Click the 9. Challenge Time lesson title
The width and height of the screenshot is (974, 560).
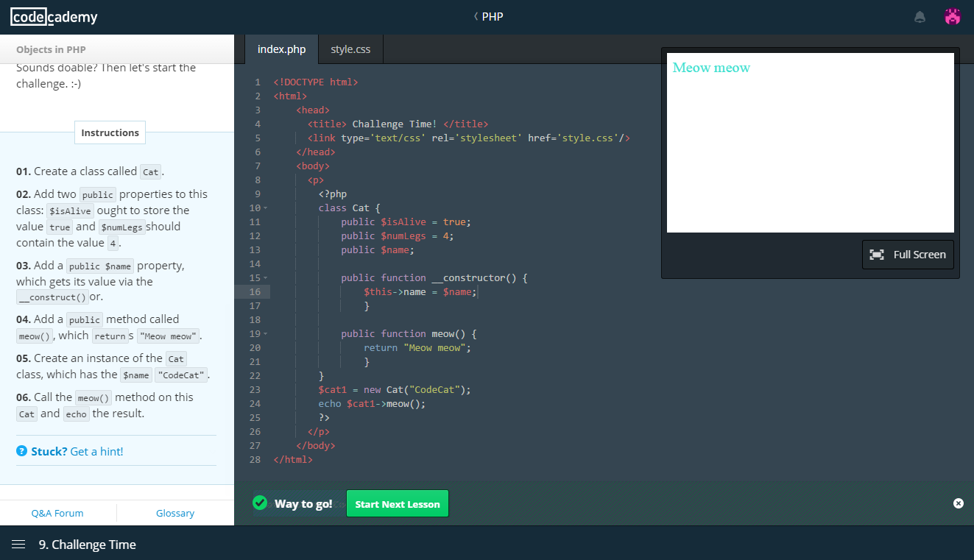(x=88, y=545)
